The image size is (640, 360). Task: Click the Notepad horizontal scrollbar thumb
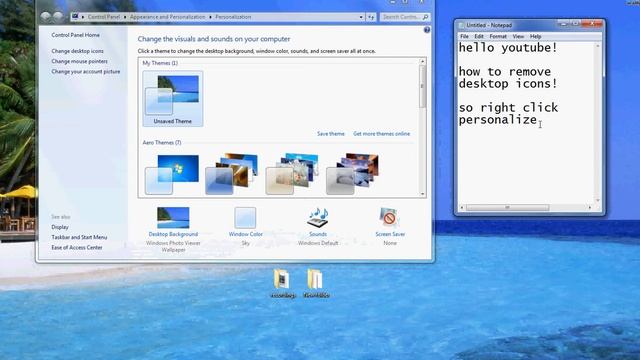[x=507, y=207]
